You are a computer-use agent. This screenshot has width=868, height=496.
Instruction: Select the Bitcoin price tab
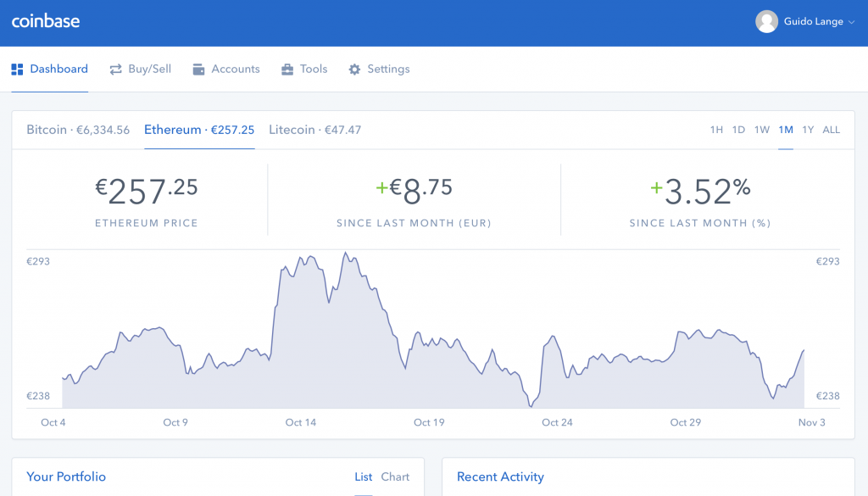coord(78,130)
